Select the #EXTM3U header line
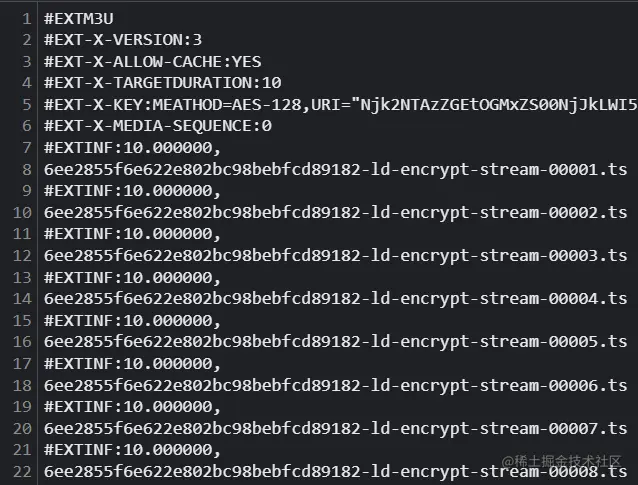 [x=79, y=19]
